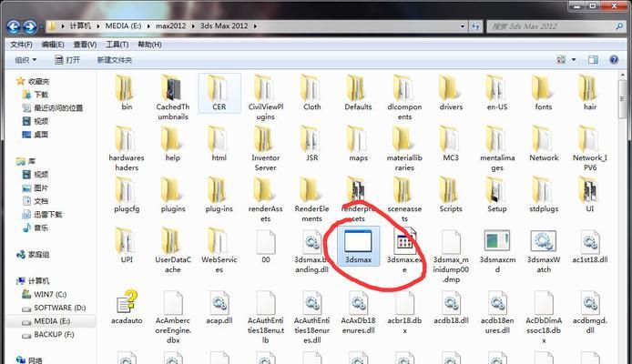Select the Network_IPV6 folder
Screen dimensions: 632x364
click(x=590, y=148)
